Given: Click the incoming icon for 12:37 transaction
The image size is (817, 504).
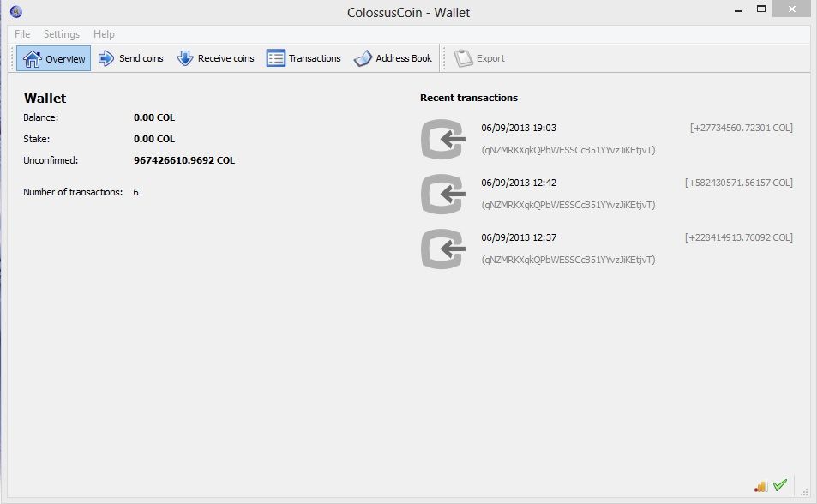Looking at the screenshot, I should [x=443, y=249].
